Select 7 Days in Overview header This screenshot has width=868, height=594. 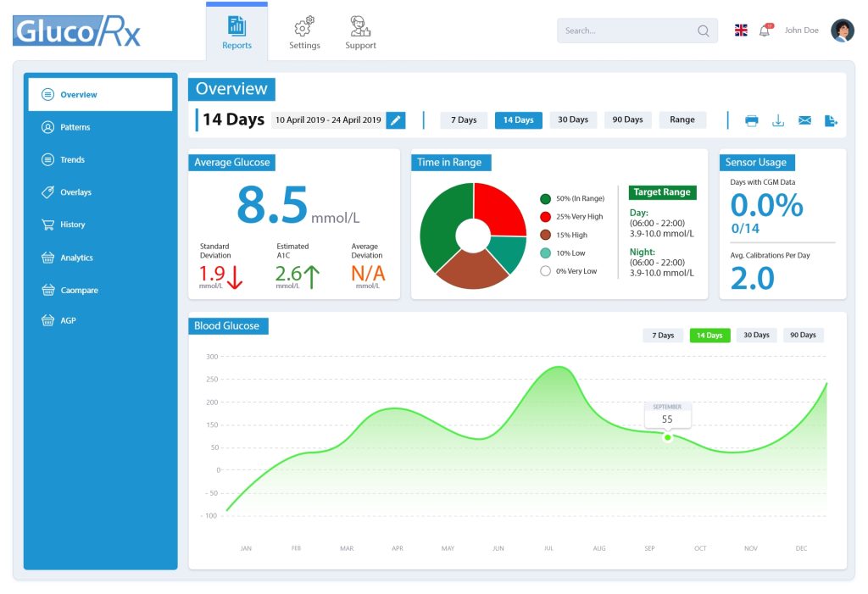[464, 120]
